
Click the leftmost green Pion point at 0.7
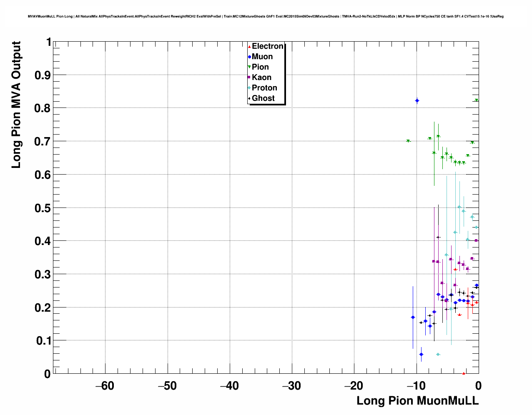[x=408, y=141]
